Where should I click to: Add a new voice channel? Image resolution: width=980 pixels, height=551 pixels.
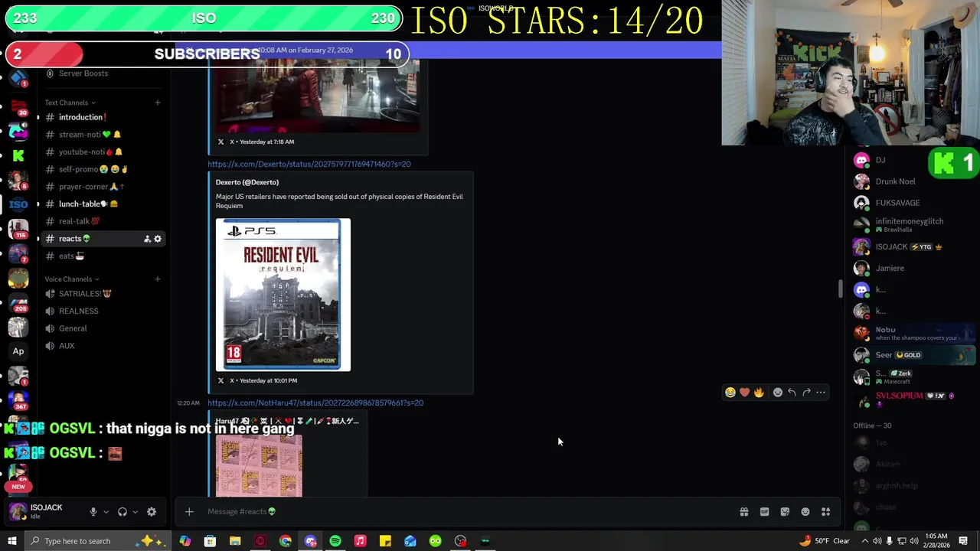[158, 279]
